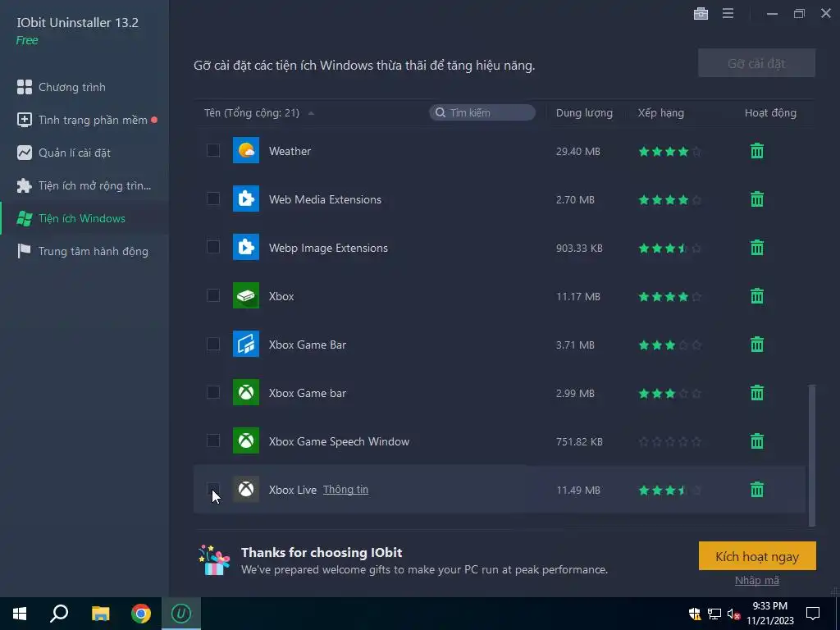Click the size value 751.82 KB
This screenshot has width=840, height=630.
click(x=579, y=441)
